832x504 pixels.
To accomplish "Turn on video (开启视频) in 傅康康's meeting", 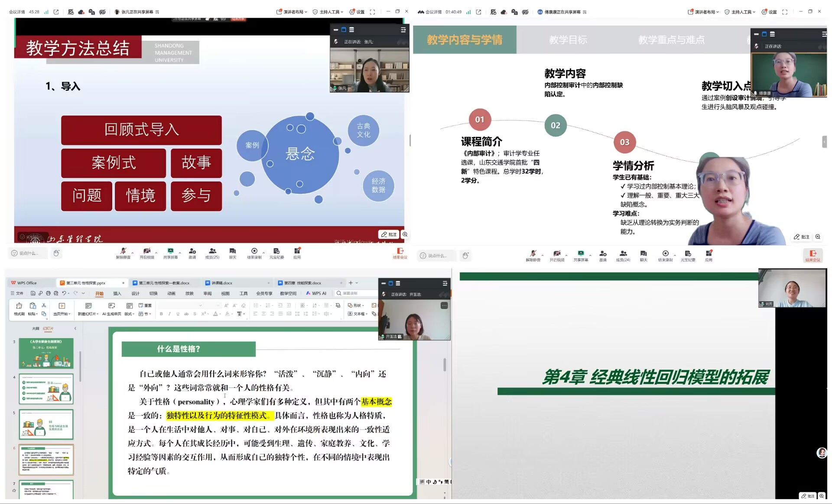I will (557, 256).
